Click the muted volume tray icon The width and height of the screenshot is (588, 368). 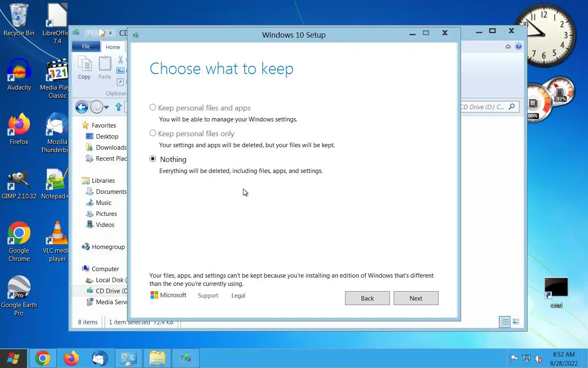click(x=539, y=359)
